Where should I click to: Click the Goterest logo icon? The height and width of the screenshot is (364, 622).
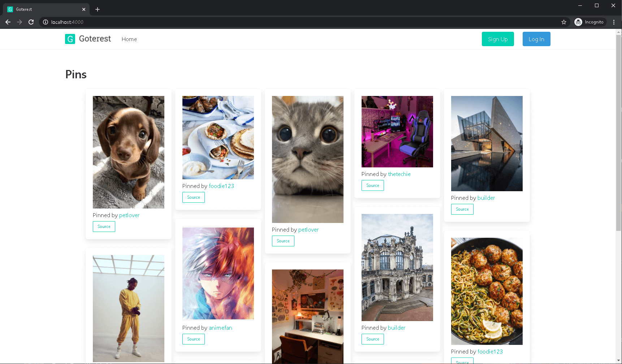[70, 39]
